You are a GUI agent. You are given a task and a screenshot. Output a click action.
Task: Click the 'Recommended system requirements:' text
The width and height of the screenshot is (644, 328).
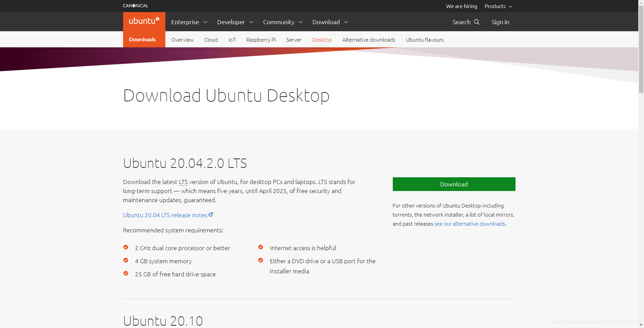[x=173, y=230]
